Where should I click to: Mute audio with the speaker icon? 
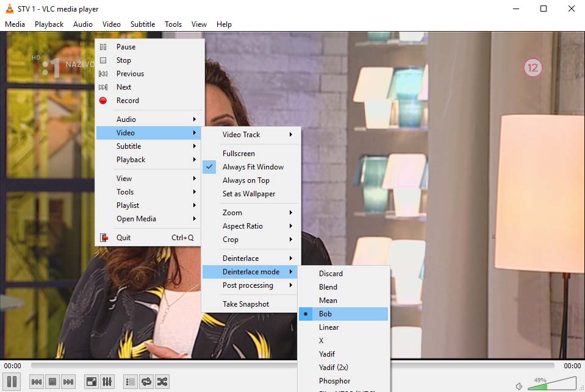click(x=519, y=387)
